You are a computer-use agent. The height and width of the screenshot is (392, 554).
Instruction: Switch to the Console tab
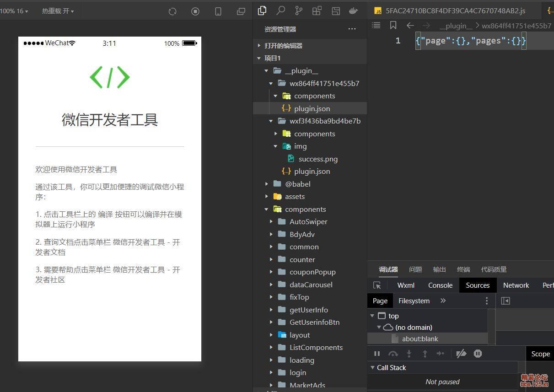tap(440, 285)
